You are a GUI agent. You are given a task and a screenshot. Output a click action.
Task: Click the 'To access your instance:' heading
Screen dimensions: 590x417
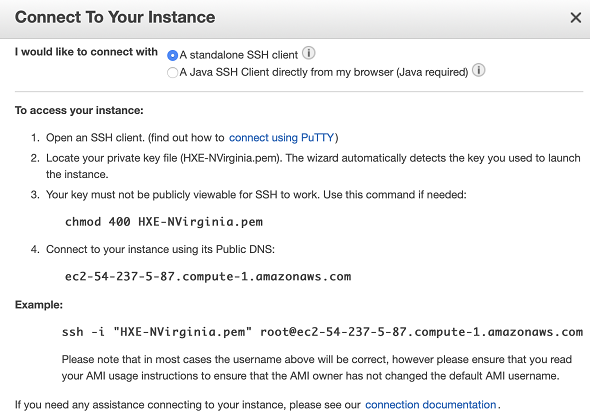pos(79,111)
